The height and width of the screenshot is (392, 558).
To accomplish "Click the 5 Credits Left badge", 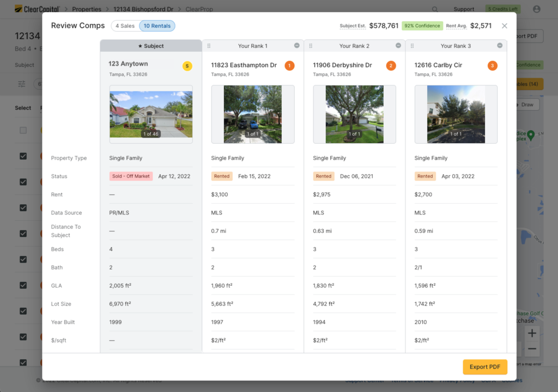I will click(x=503, y=9).
